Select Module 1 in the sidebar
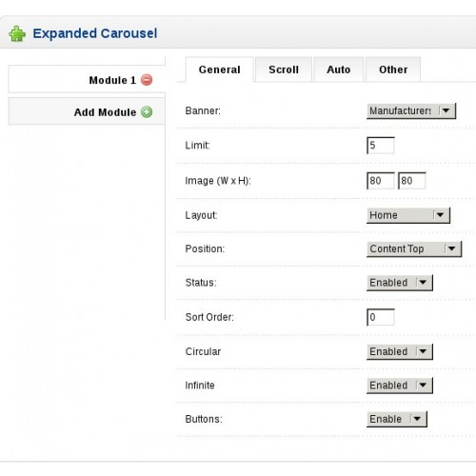This screenshot has height=476, width=476. 87,79
